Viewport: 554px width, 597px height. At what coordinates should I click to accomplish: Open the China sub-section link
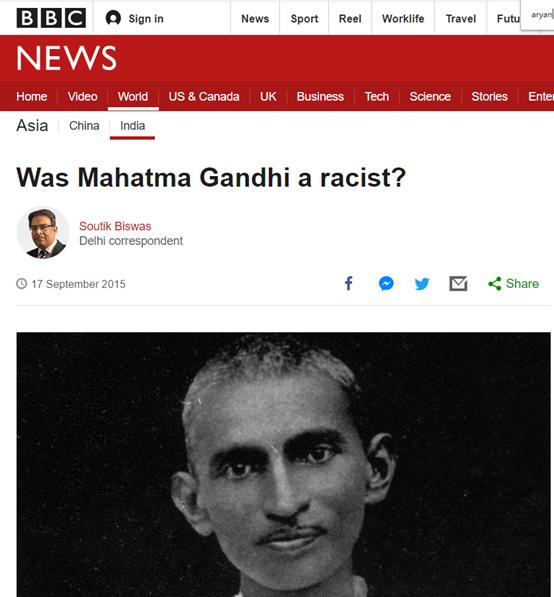84,126
